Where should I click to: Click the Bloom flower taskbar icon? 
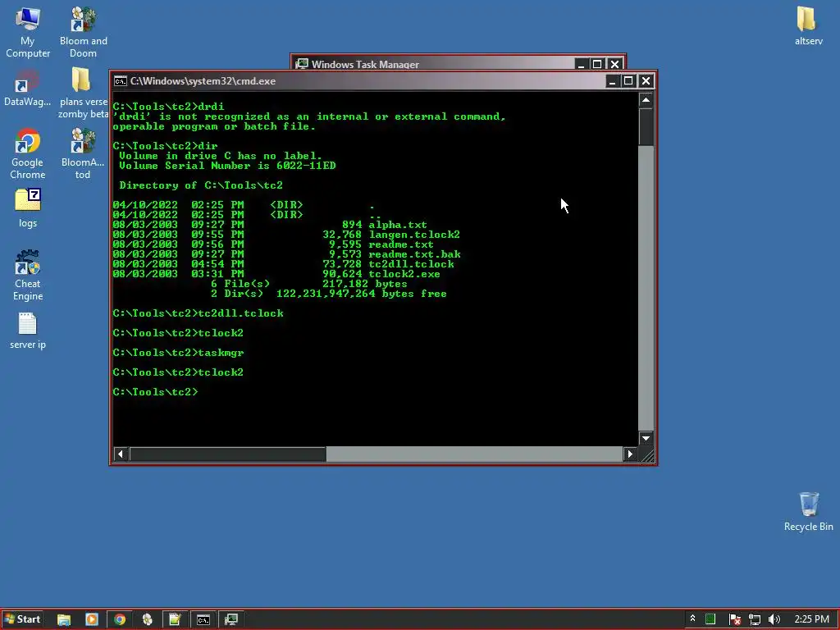click(x=148, y=619)
